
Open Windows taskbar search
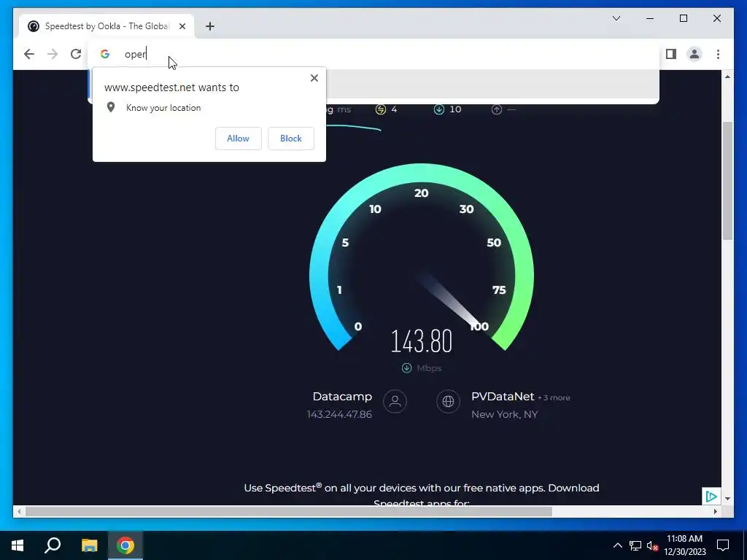click(53, 545)
